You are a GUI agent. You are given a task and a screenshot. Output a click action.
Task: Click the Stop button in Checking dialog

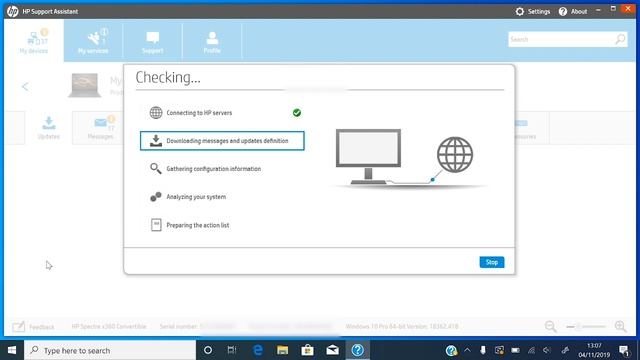(x=491, y=262)
